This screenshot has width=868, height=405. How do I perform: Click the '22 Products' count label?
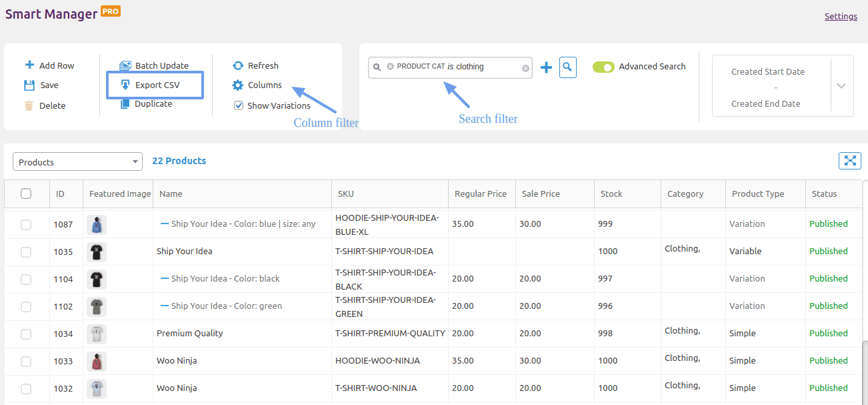tap(179, 161)
